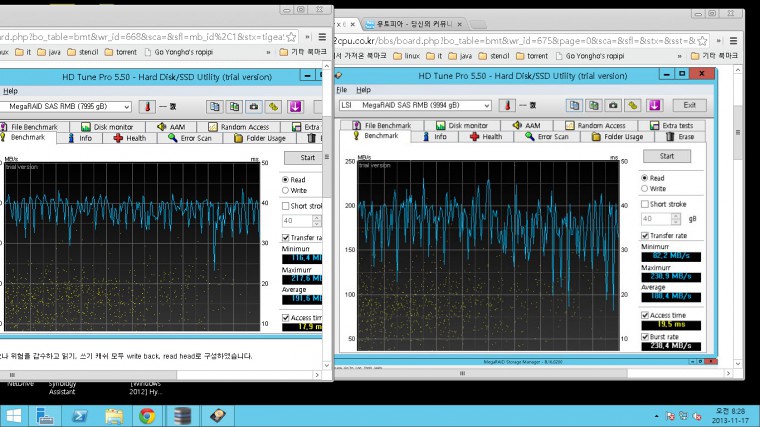
Task: Expand bookmarks overflow in left Chrome
Action: point(268,52)
